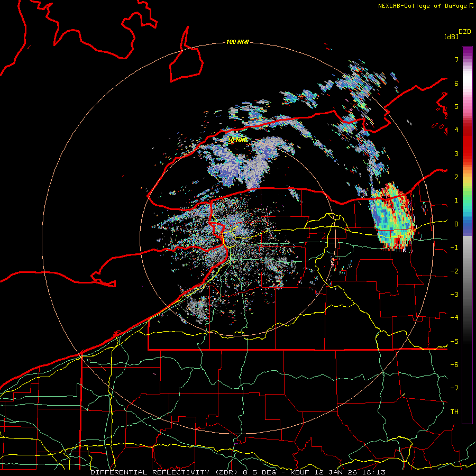Click the scale tick label -5
Image resolution: width=476 pixels, height=476 pixels.
tap(454, 342)
